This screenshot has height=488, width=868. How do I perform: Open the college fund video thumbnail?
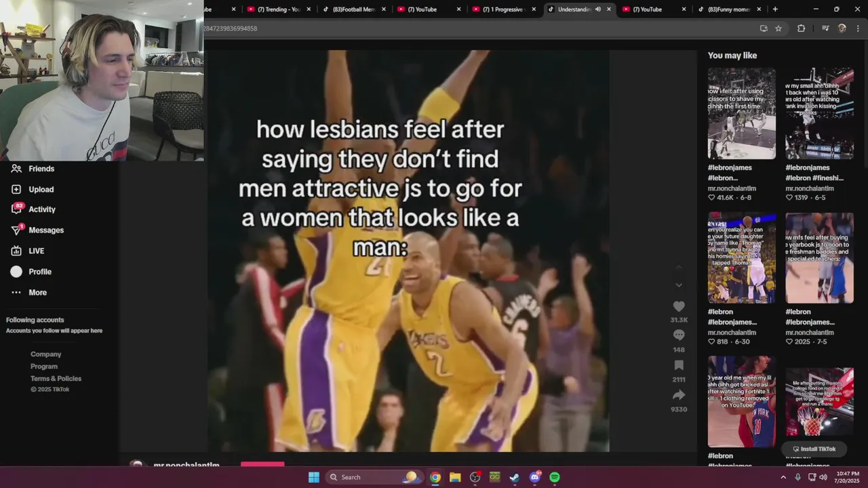tap(819, 402)
